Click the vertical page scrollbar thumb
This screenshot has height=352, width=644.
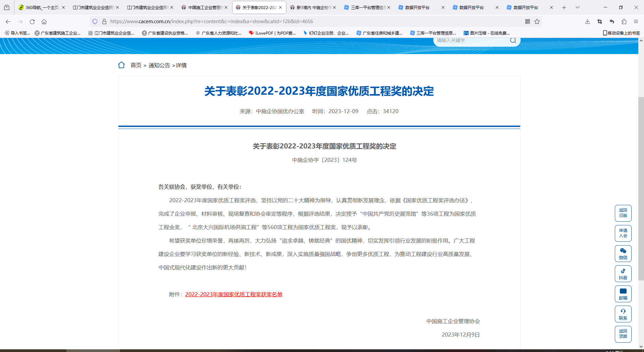641,188
